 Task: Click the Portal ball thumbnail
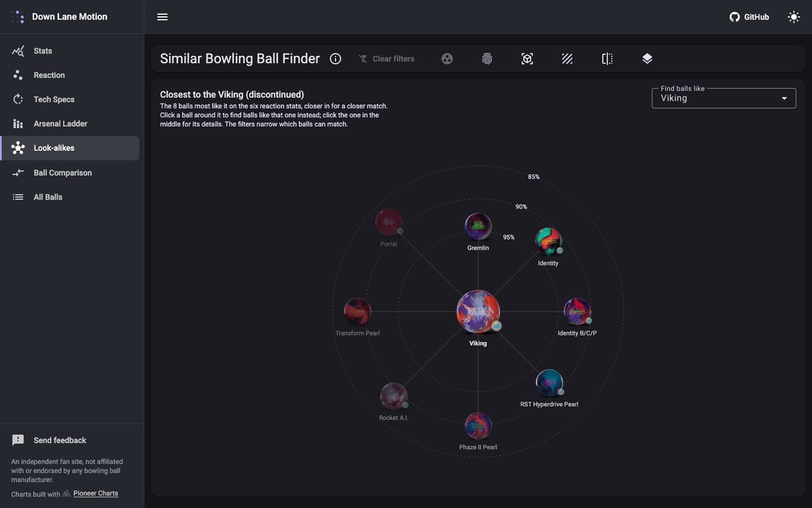(388, 222)
